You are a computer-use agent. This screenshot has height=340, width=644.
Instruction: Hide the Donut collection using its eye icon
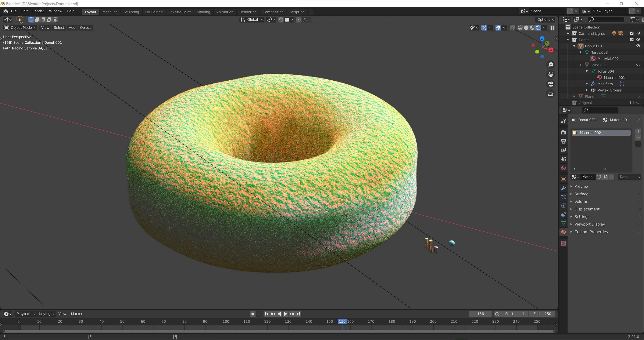(x=638, y=40)
